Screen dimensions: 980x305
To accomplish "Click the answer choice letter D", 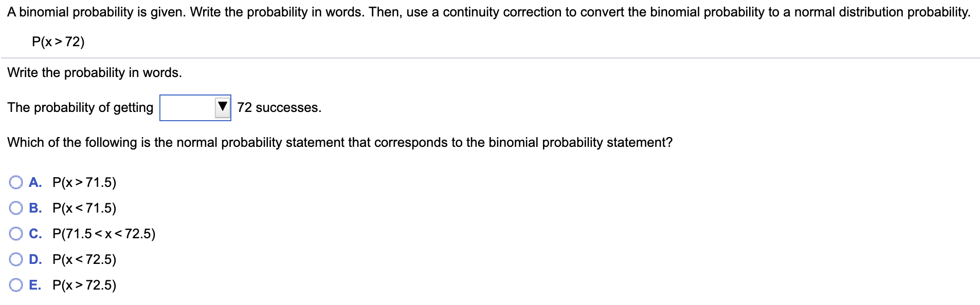I will [x=35, y=259].
